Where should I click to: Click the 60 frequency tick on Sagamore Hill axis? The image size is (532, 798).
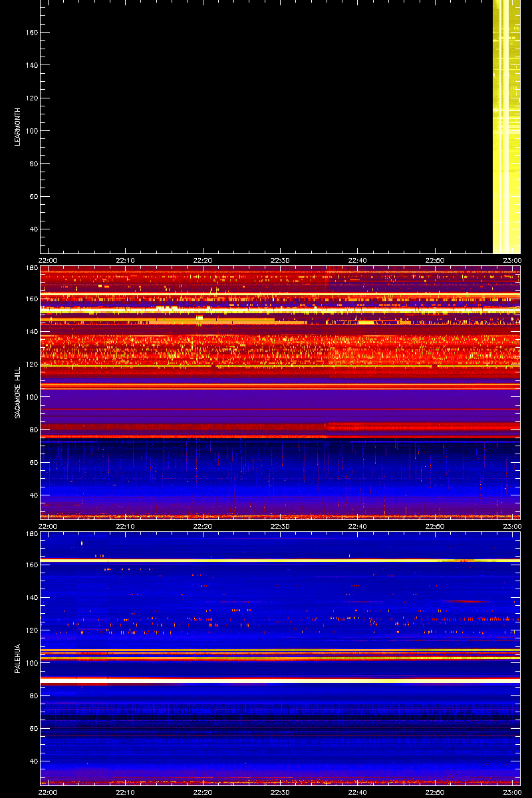(33, 463)
